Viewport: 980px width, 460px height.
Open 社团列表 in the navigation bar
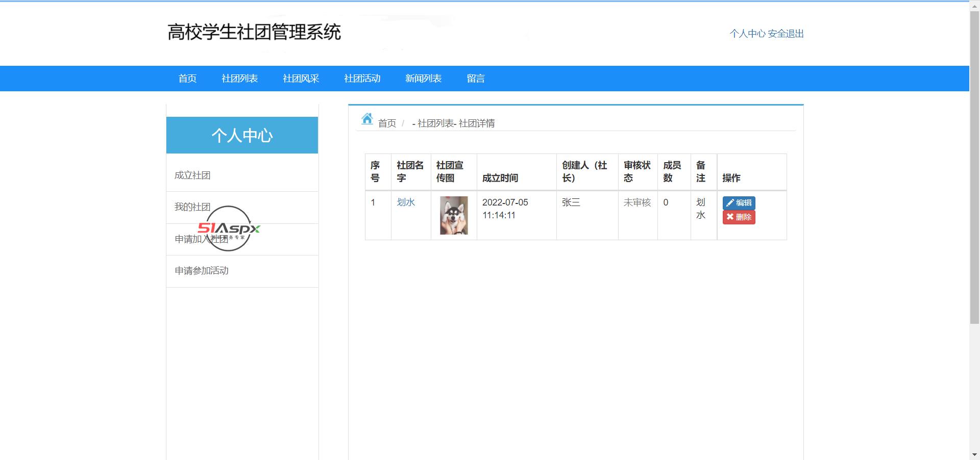240,79
